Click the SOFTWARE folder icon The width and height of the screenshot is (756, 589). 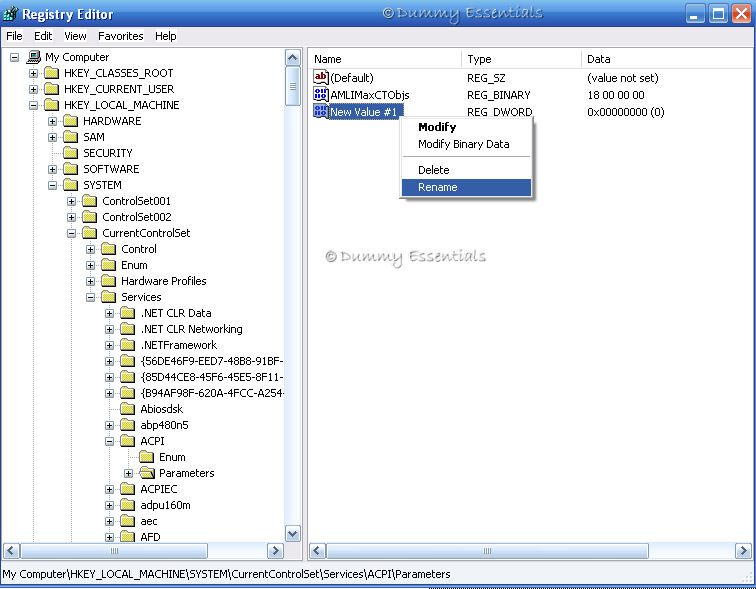tap(70, 169)
